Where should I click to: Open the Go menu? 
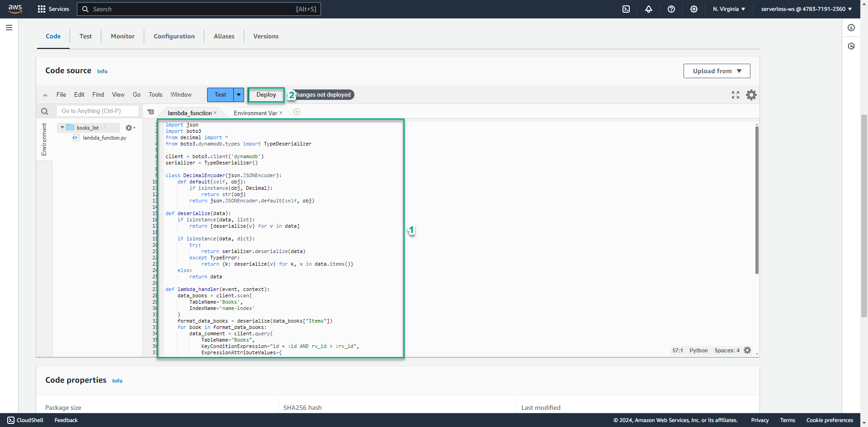tap(137, 94)
